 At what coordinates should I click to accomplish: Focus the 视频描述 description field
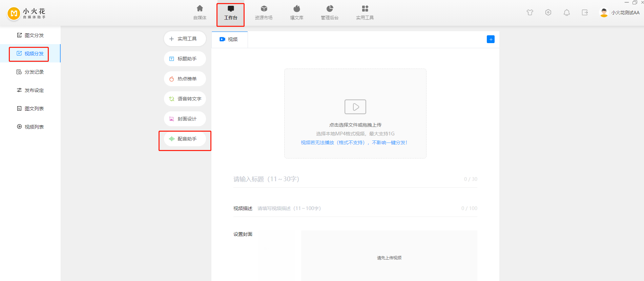356,208
